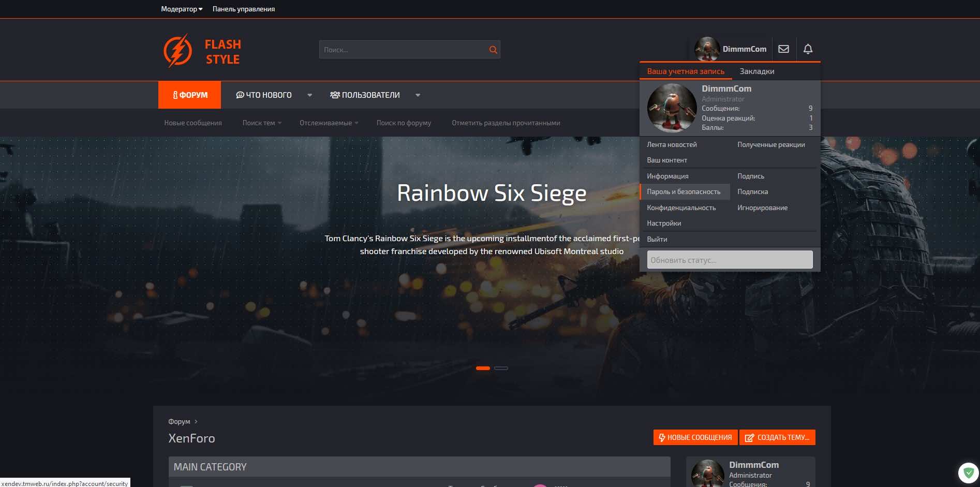Open Лента новостей menu entry
Screen dimensions: 980x487
[x=672, y=144]
